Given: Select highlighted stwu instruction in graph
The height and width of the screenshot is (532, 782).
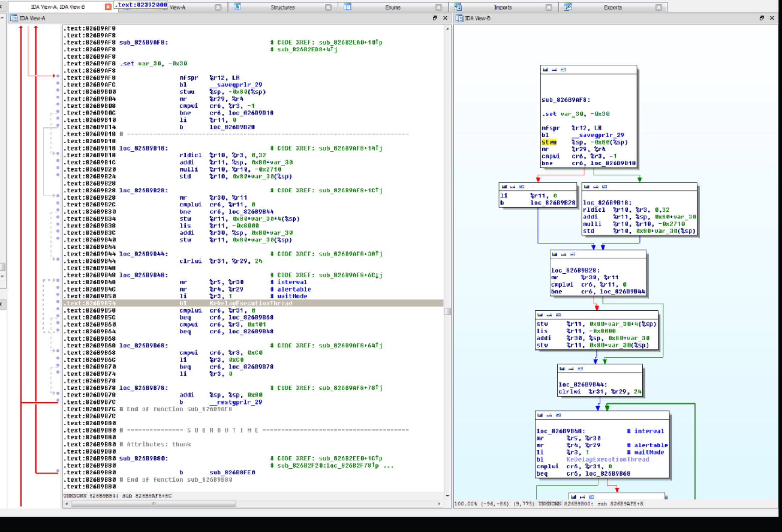Looking at the screenshot, I should [x=549, y=142].
